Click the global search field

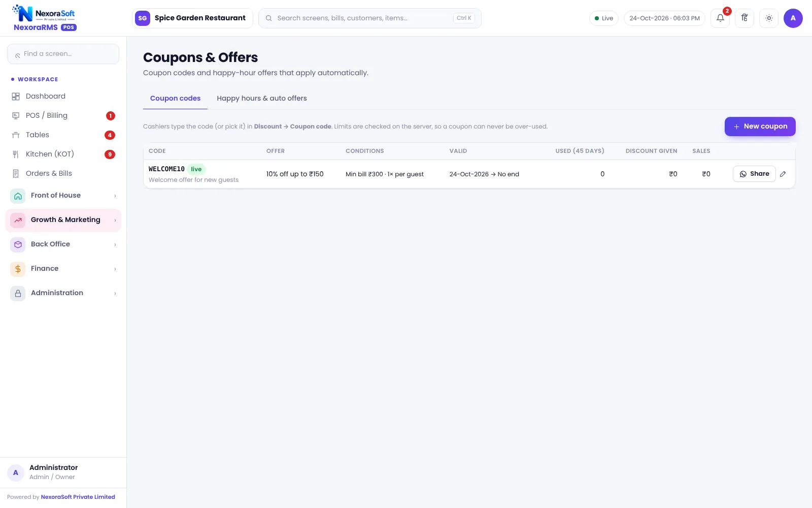(369, 18)
